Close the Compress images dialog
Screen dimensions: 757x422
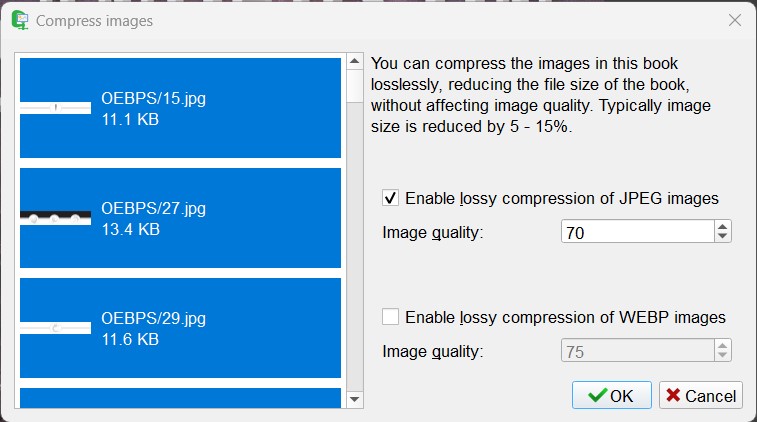tap(735, 20)
